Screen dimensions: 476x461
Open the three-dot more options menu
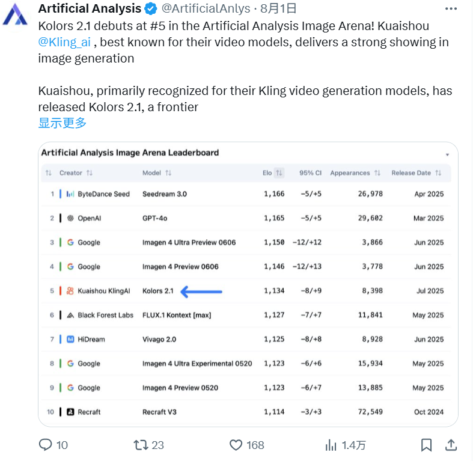451,9
